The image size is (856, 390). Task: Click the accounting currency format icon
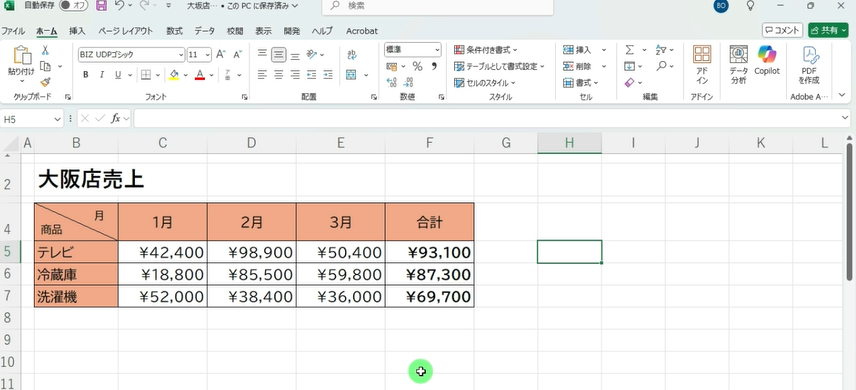coord(391,67)
